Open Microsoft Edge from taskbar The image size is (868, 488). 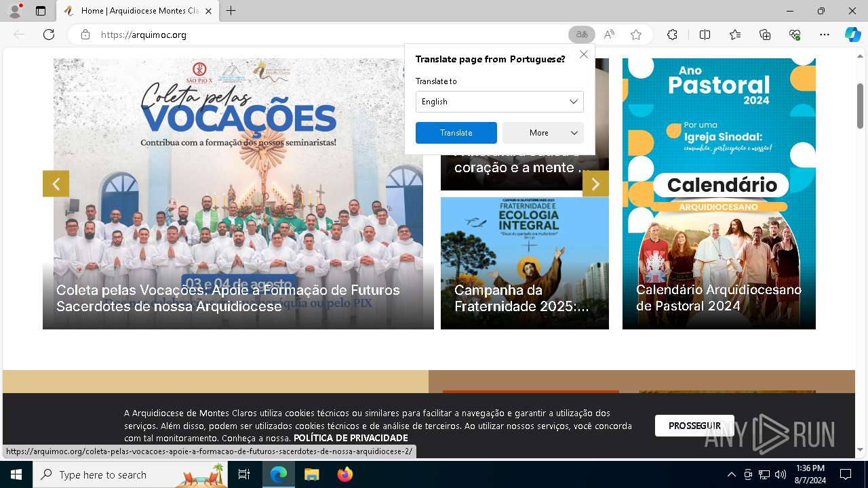[x=279, y=474]
